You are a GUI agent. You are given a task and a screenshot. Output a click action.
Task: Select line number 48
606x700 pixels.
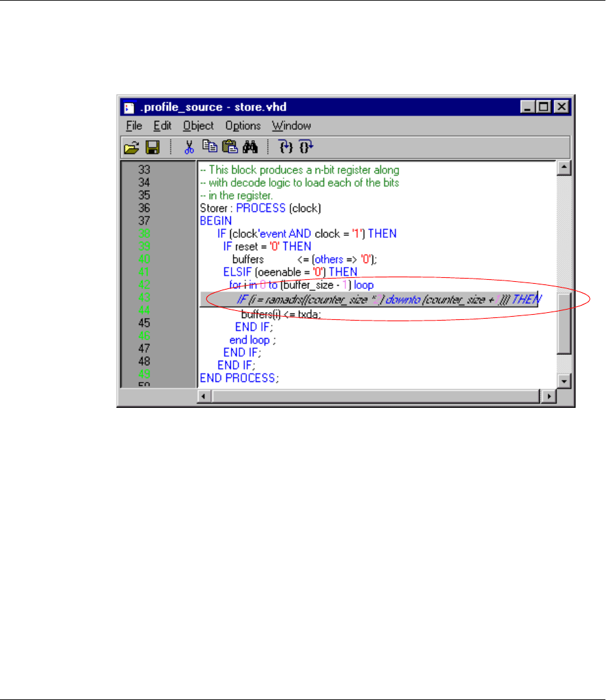click(144, 361)
